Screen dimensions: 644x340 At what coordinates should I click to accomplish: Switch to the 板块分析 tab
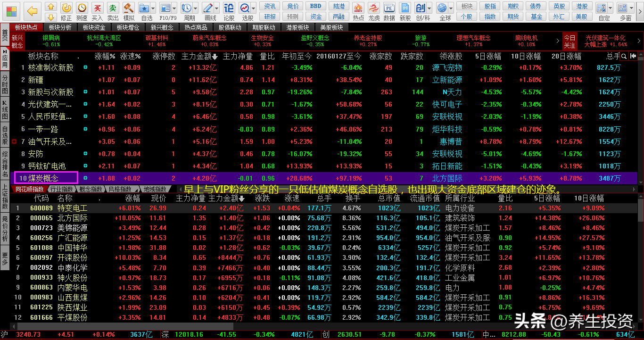[60, 27]
